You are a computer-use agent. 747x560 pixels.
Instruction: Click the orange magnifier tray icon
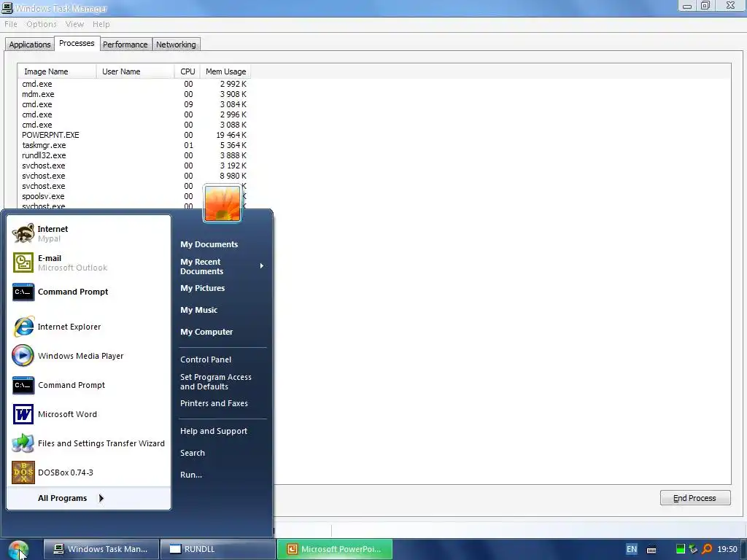(x=707, y=549)
